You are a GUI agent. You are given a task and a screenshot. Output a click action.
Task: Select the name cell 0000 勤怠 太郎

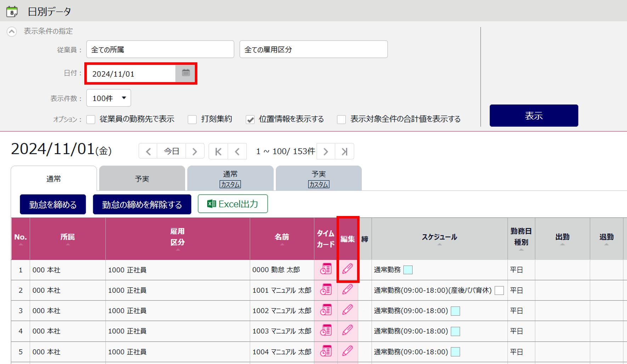(x=282, y=270)
